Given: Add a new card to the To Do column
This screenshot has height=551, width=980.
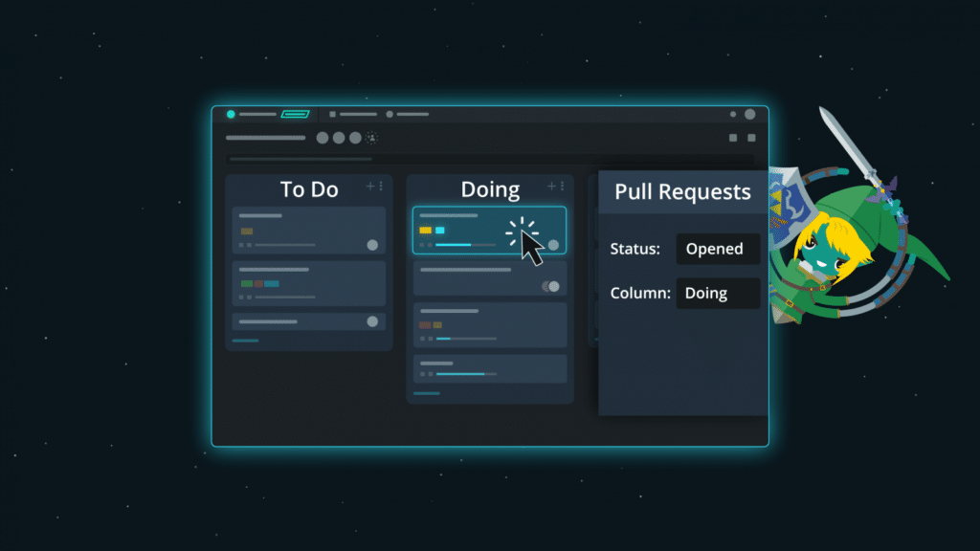Looking at the screenshot, I should [370, 186].
